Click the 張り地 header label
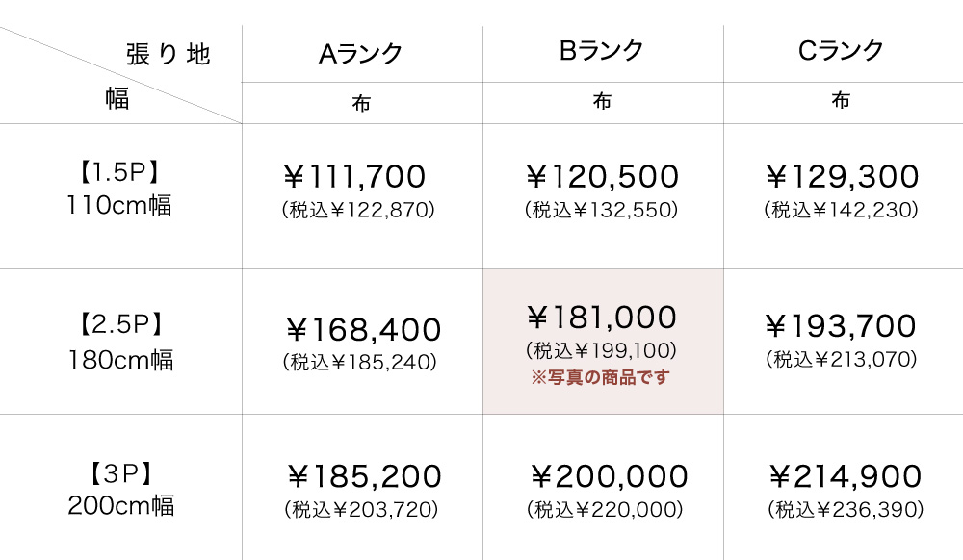Image resolution: width=963 pixels, height=560 pixels. pyautogui.click(x=168, y=55)
